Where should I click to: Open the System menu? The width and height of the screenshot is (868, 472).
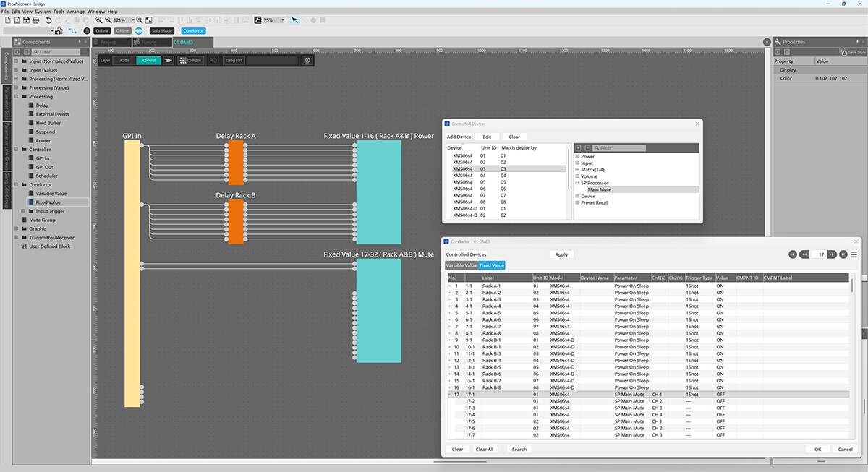click(43, 12)
